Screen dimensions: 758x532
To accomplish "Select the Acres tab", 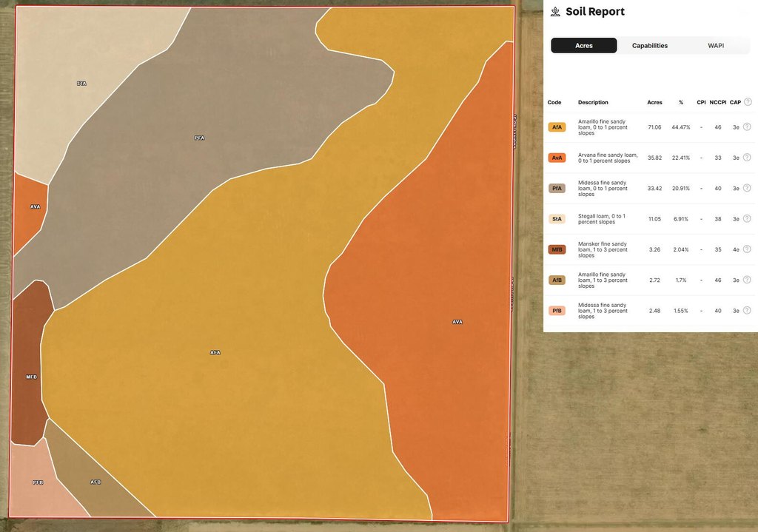I will tap(583, 46).
